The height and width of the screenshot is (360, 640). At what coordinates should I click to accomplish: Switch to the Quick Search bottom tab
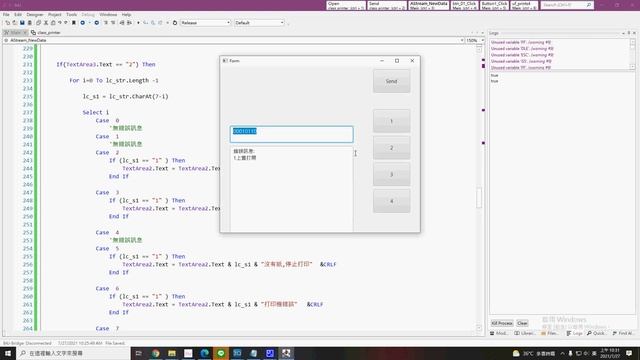click(596, 333)
